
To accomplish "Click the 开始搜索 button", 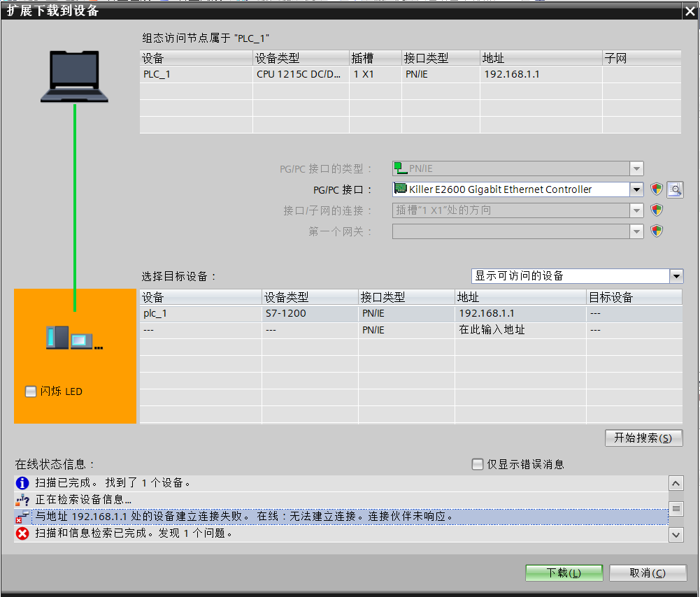I will point(643,438).
